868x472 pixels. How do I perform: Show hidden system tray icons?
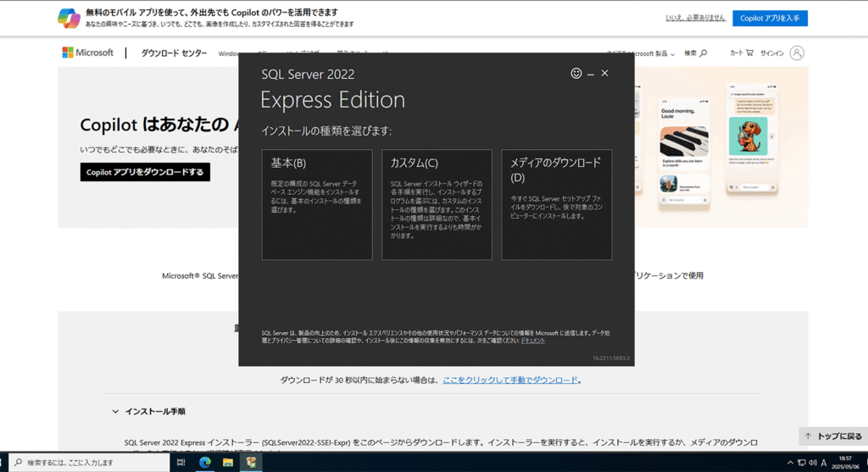(790, 464)
